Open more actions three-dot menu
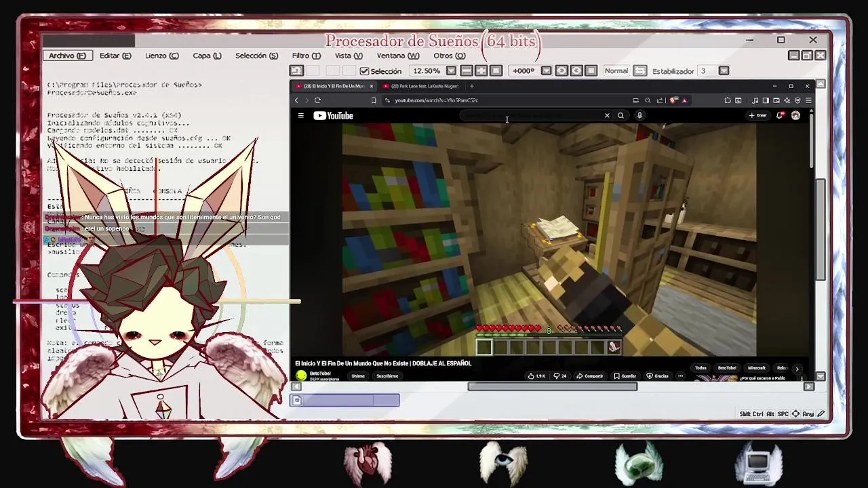The height and width of the screenshot is (488, 868). click(x=680, y=376)
